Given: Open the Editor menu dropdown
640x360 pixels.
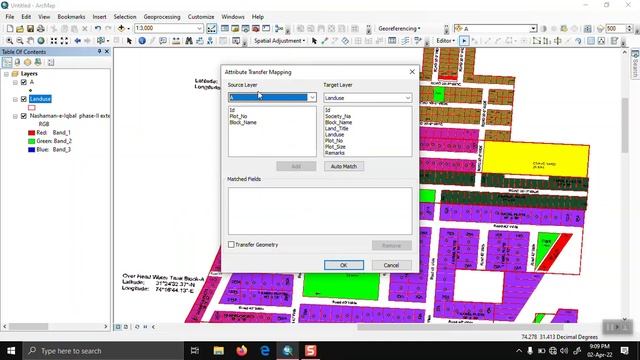Looking at the screenshot, I should point(445,41).
